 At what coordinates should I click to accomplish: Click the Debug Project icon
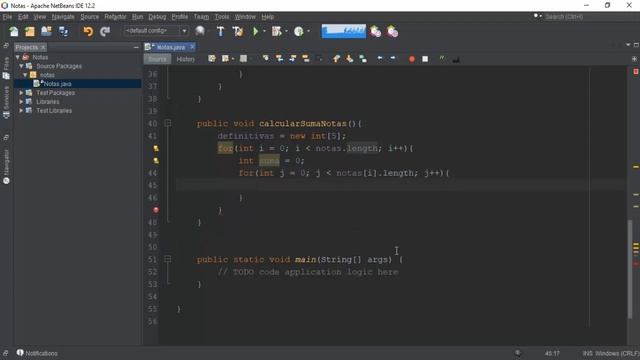click(277, 31)
